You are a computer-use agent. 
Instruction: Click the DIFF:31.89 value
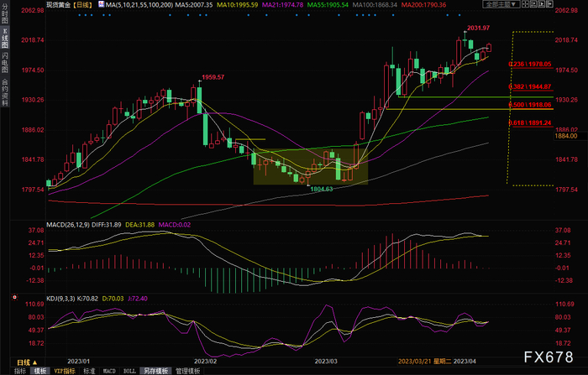click(107, 225)
